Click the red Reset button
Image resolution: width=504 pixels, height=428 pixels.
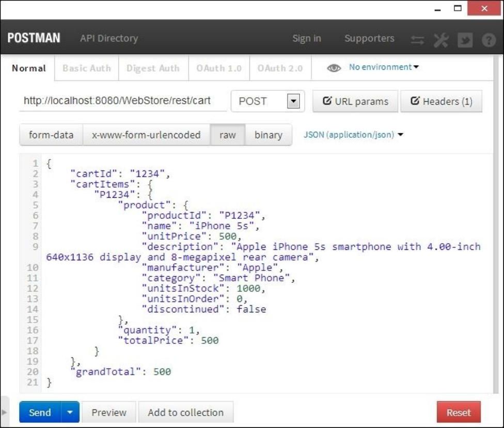[459, 412]
